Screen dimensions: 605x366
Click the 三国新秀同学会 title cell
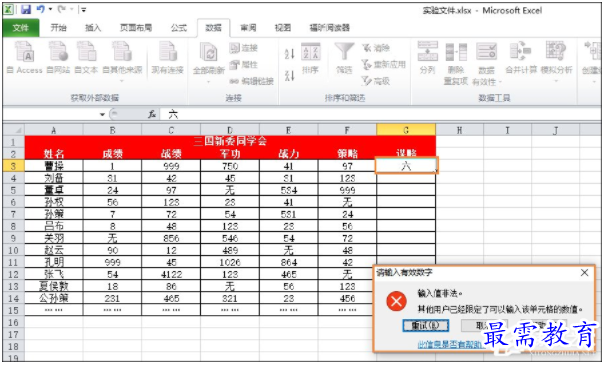[x=230, y=142]
